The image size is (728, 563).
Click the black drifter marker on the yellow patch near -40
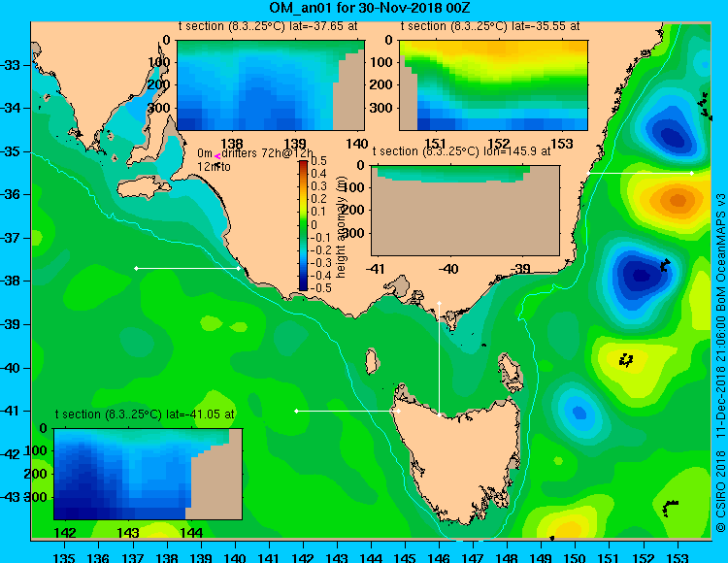(626, 359)
